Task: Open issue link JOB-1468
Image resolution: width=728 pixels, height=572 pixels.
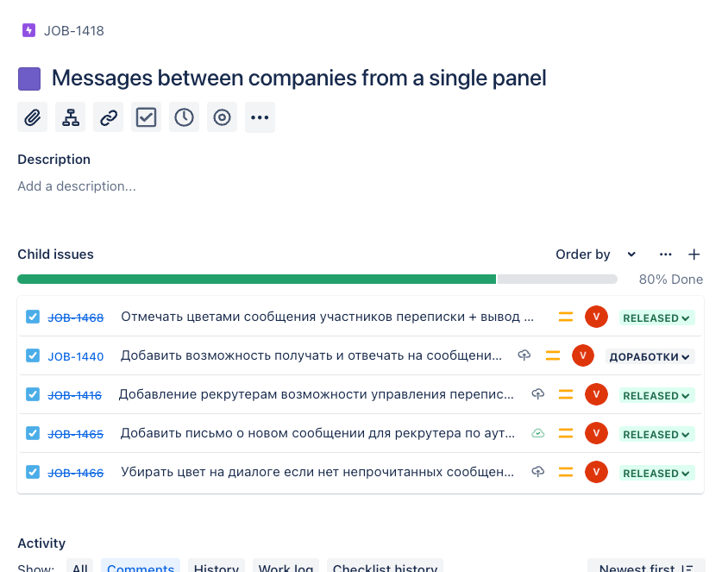Action: (x=76, y=317)
